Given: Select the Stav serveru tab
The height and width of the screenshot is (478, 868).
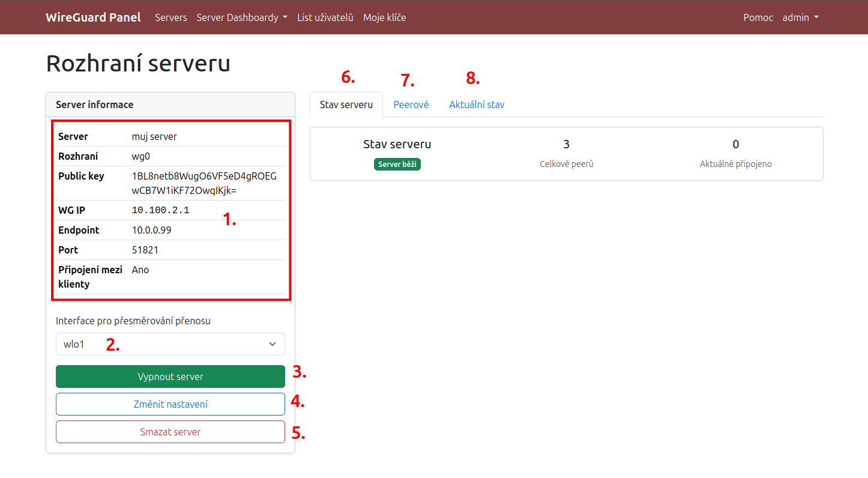Looking at the screenshot, I should 346,104.
